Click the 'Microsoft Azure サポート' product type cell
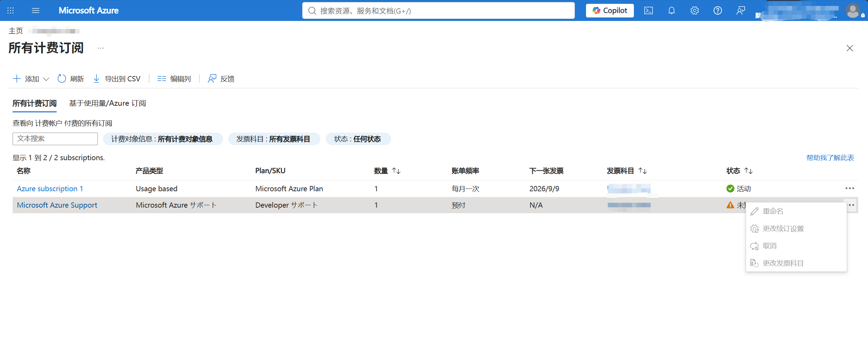The image size is (868, 357). 176,205
